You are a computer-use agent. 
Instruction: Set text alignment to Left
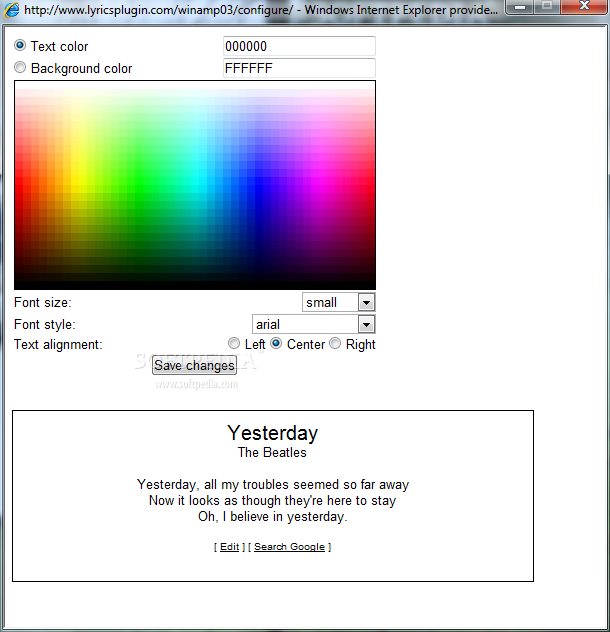(x=234, y=343)
